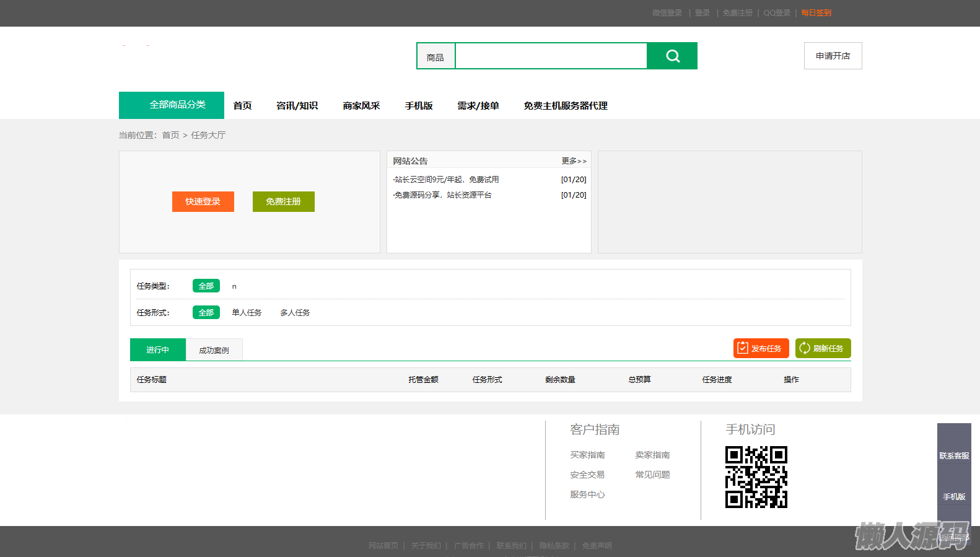Click the mobile QR code image
The image size is (980, 557).
click(x=756, y=476)
